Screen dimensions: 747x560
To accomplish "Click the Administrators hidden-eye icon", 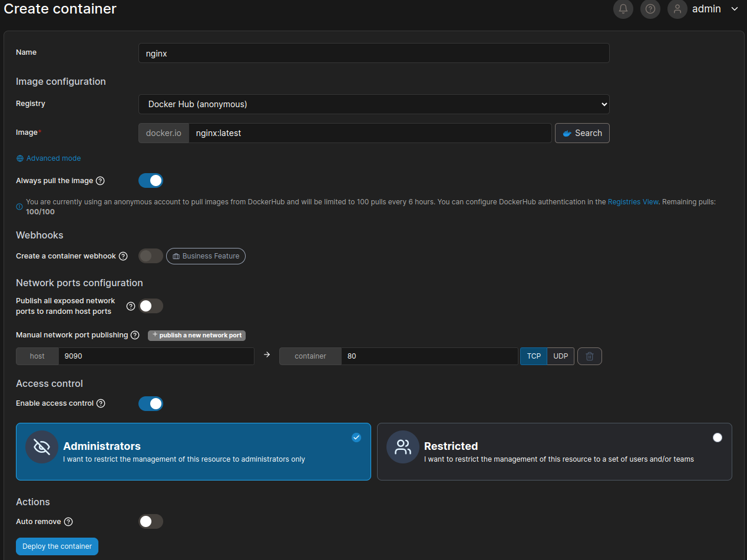I will point(42,447).
